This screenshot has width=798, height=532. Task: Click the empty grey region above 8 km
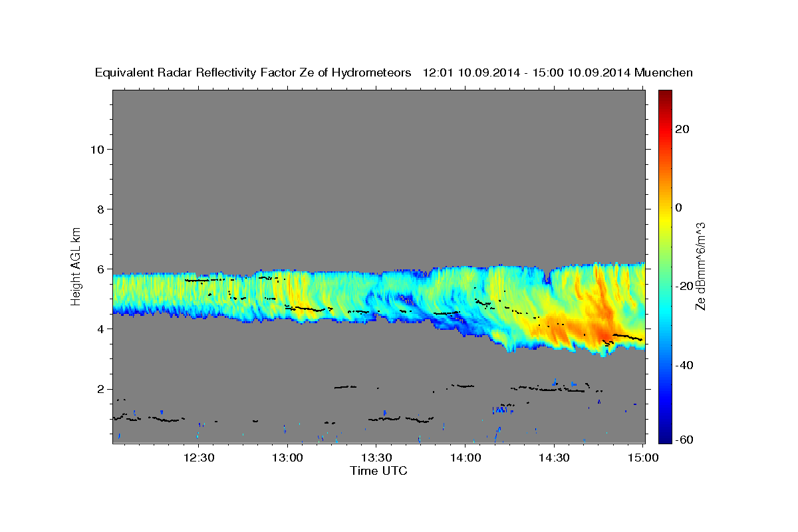tap(378, 150)
